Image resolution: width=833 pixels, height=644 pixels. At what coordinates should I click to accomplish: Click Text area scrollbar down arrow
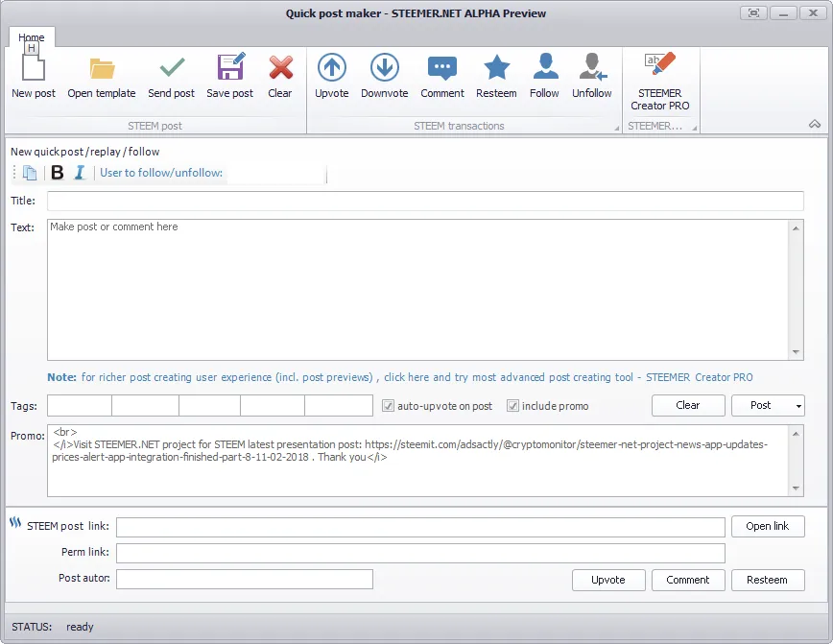pyautogui.click(x=796, y=352)
